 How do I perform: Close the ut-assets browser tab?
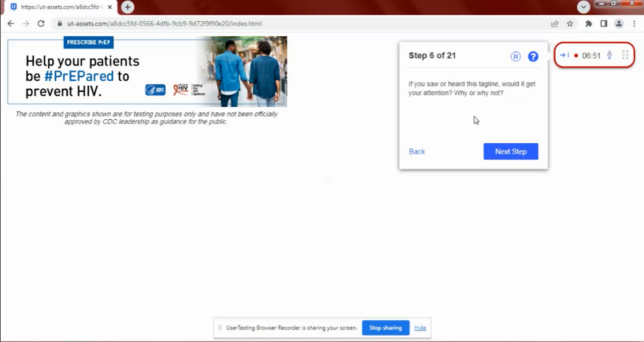110,7
